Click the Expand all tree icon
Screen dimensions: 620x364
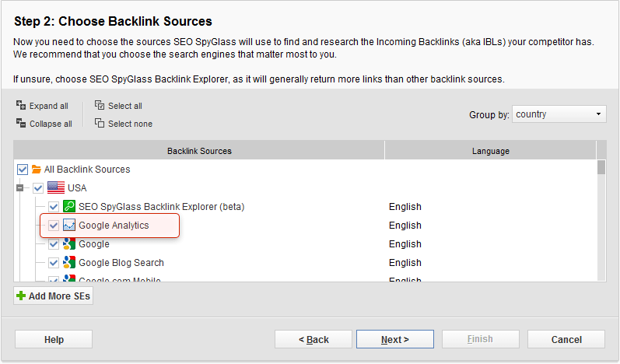point(21,105)
